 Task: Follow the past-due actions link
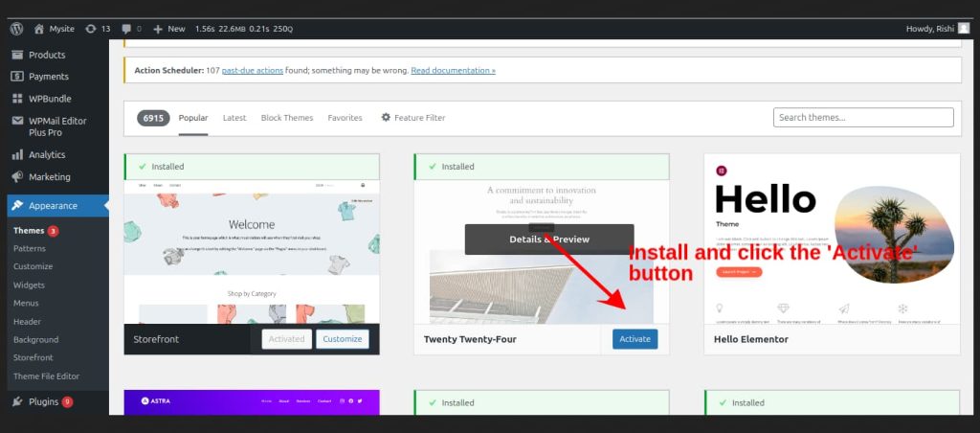(253, 71)
